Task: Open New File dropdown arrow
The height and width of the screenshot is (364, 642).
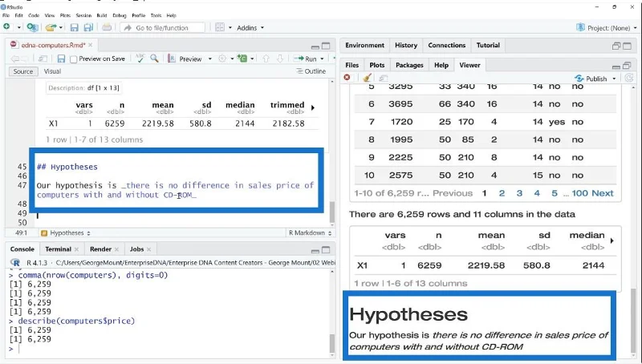Action: [18, 27]
